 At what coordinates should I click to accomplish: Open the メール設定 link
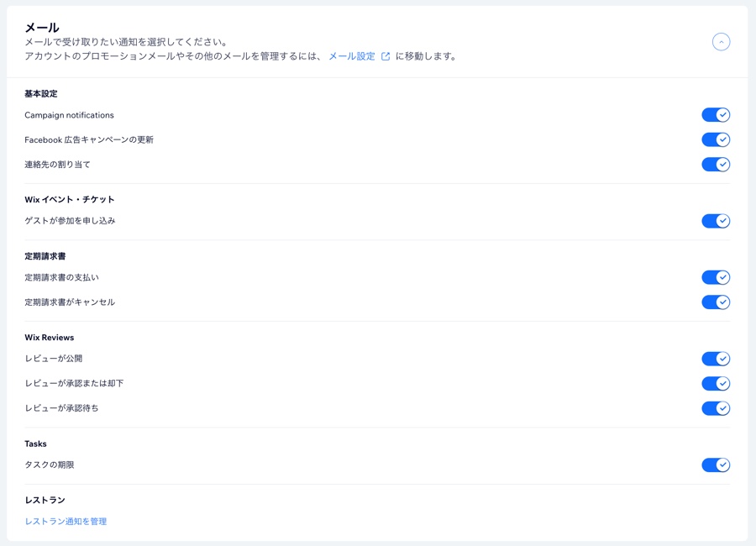351,56
